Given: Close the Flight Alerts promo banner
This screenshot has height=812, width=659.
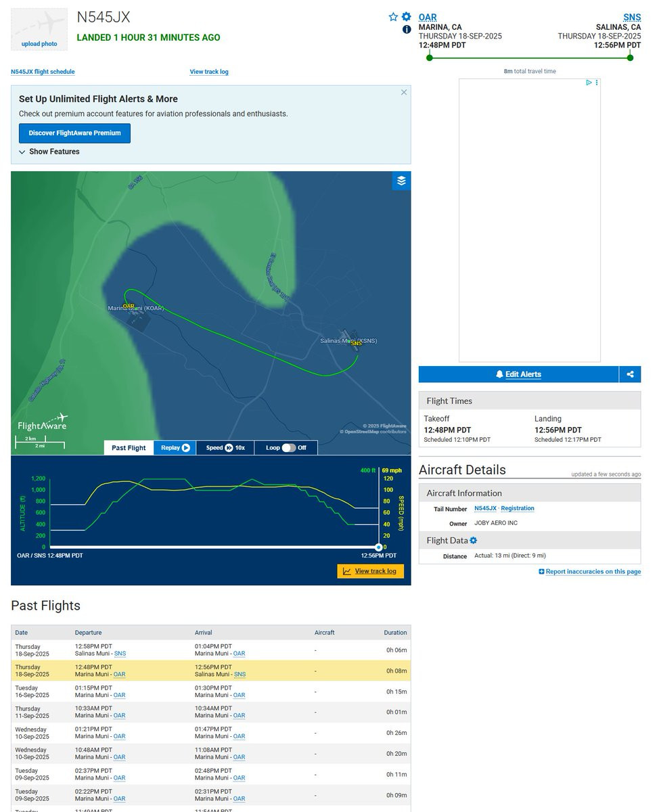Looking at the screenshot, I should pos(404,92).
